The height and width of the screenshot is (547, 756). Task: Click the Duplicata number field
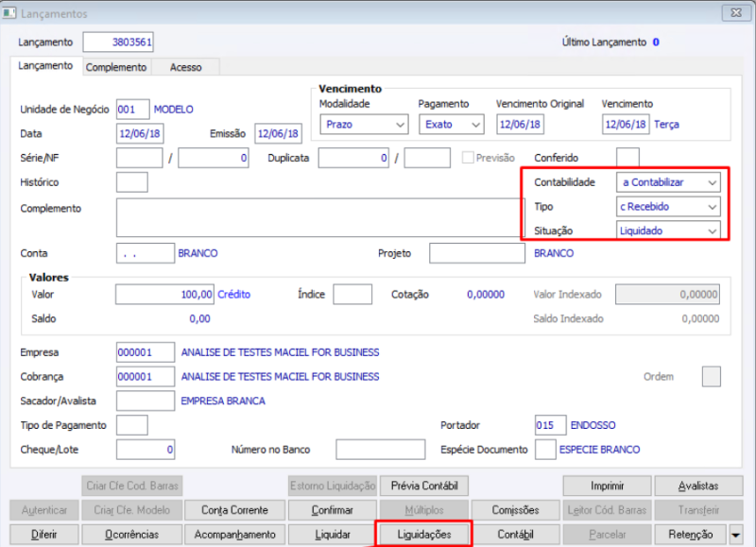[x=353, y=158]
